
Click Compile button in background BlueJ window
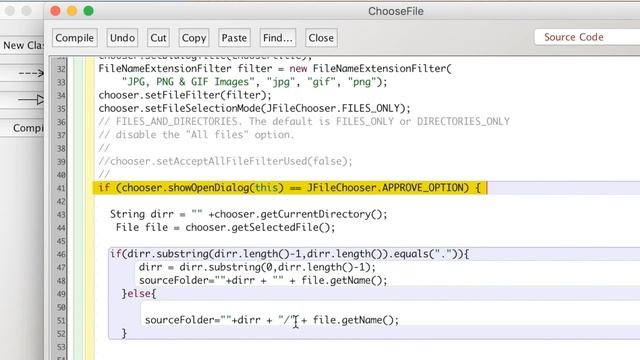click(x=22, y=128)
